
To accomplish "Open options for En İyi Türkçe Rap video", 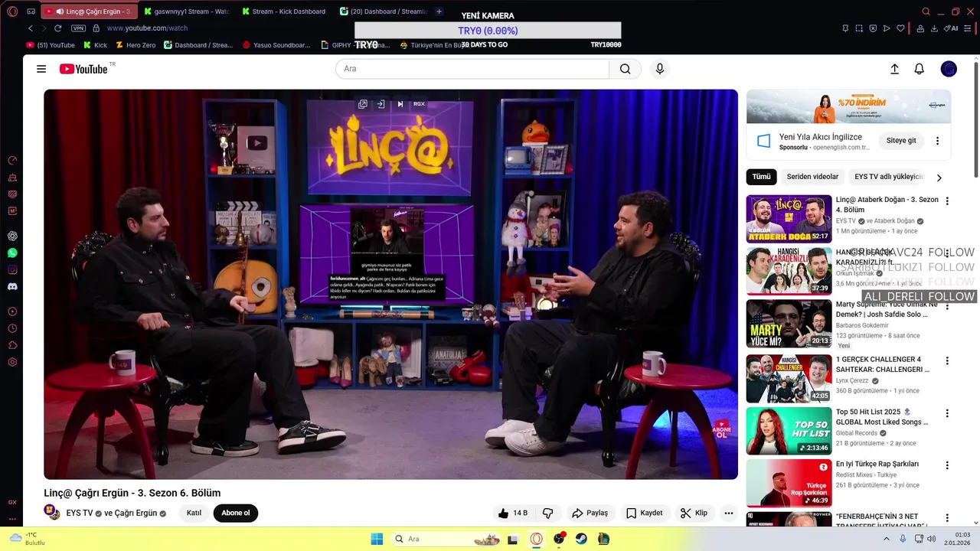I will point(947,465).
